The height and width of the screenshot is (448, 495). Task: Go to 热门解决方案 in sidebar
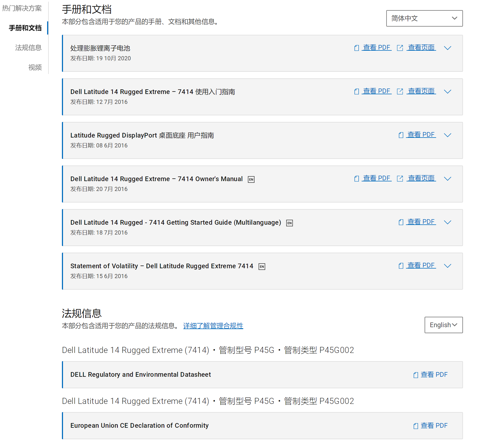(22, 8)
